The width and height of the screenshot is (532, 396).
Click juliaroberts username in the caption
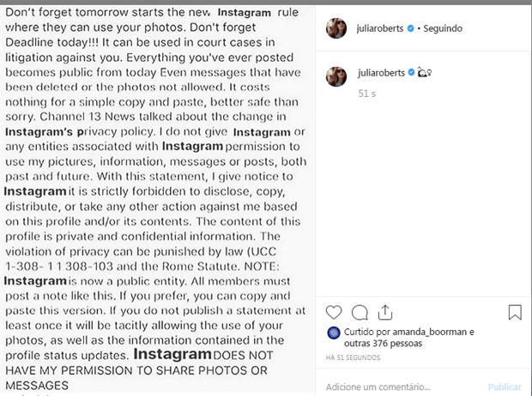coord(381,73)
